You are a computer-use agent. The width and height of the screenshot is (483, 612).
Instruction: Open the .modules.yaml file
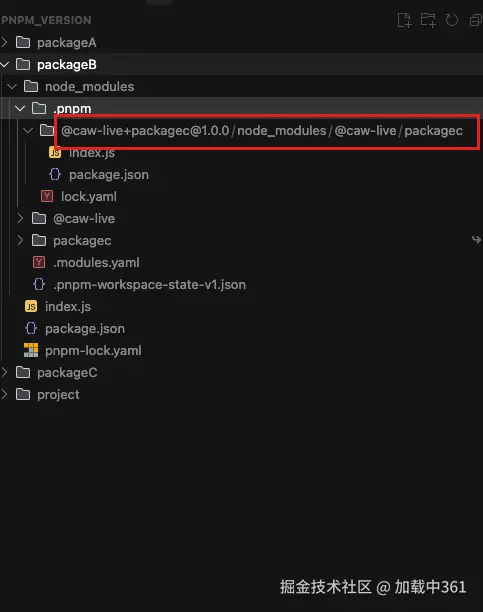(96, 262)
